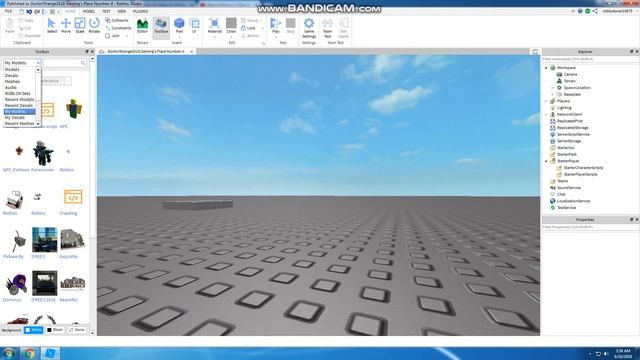Toggle the Collisions checkbox
Viewport: 640px width, 360px height.
pyautogui.click(x=108, y=20)
